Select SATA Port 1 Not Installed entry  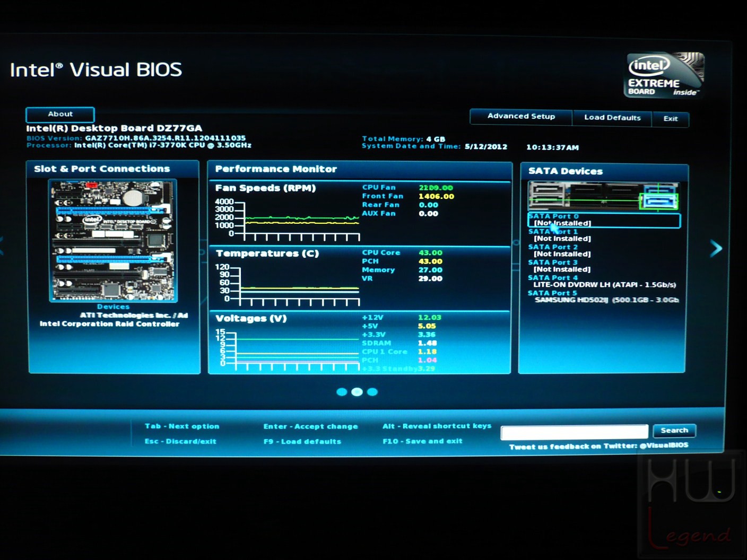click(x=560, y=235)
